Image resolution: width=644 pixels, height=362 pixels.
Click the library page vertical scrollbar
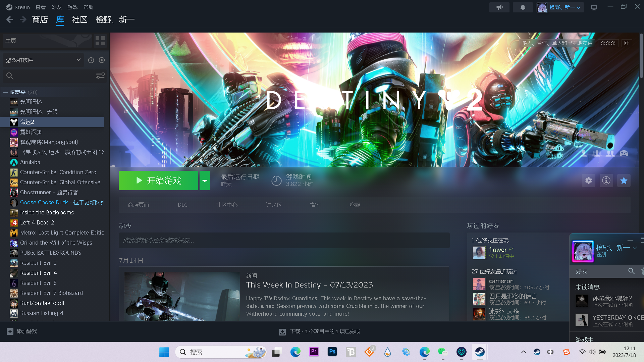pyautogui.click(x=641, y=57)
